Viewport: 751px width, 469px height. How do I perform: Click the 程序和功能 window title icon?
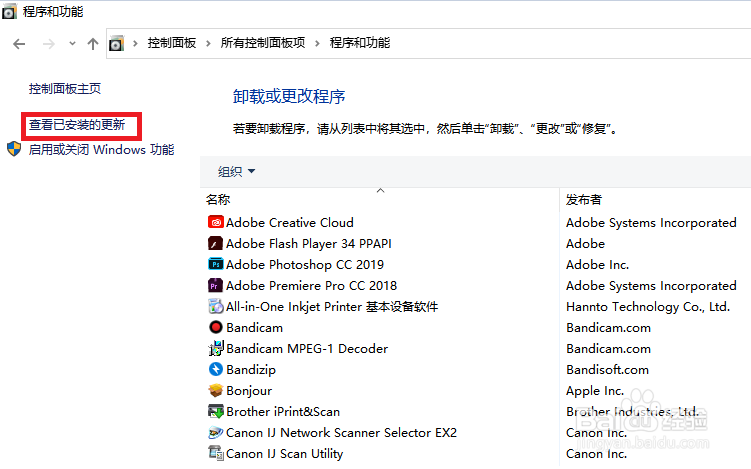point(9,12)
